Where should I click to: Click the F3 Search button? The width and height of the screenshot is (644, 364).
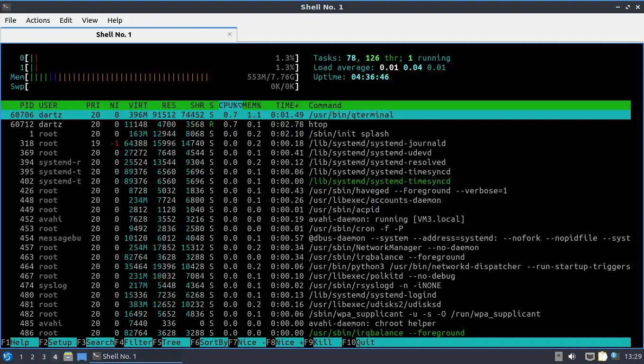coord(95,342)
